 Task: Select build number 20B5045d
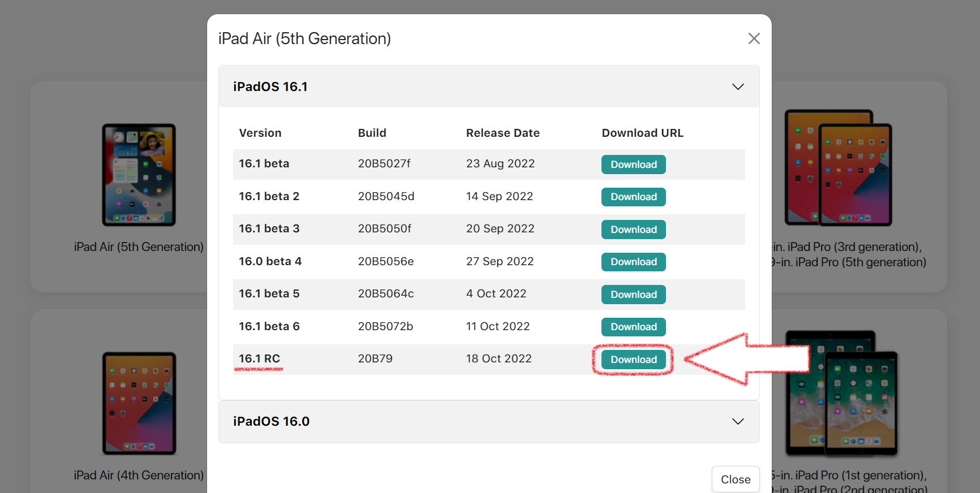point(386,196)
